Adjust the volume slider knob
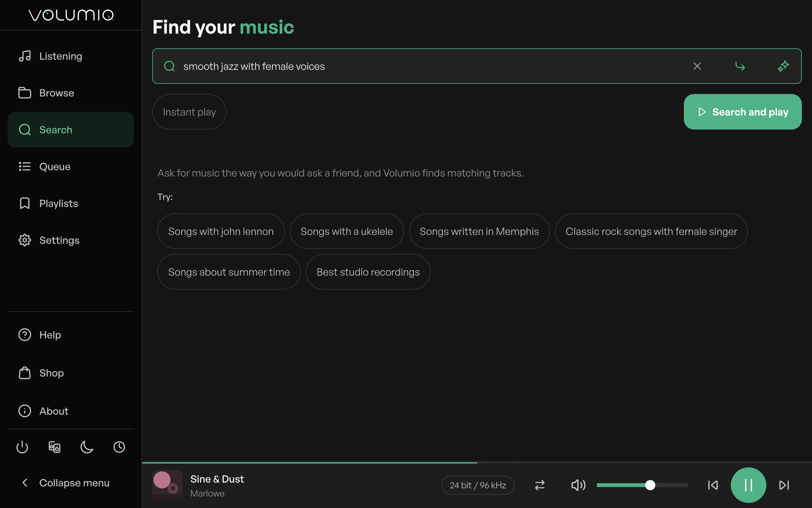 pos(650,485)
